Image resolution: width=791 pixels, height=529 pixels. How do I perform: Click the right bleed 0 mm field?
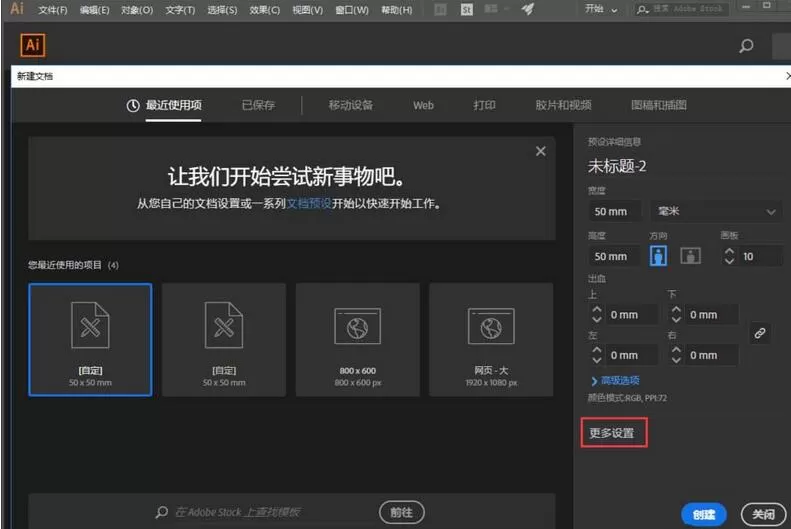coord(712,355)
